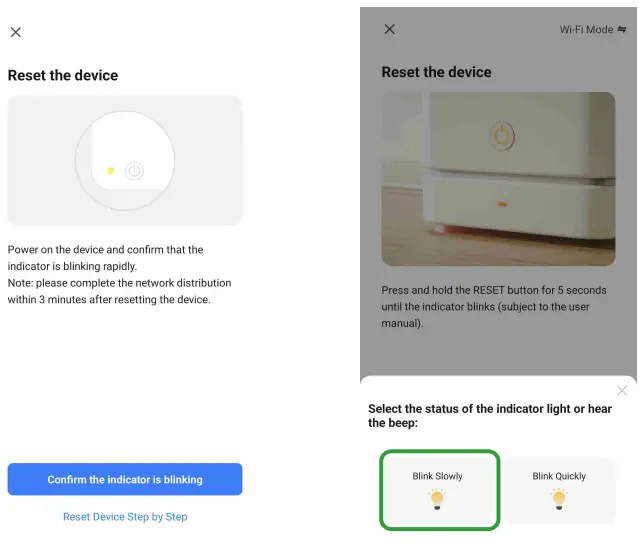The image size is (639, 549).
Task: Close the left Reset the device screen
Action: click(x=16, y=32)
